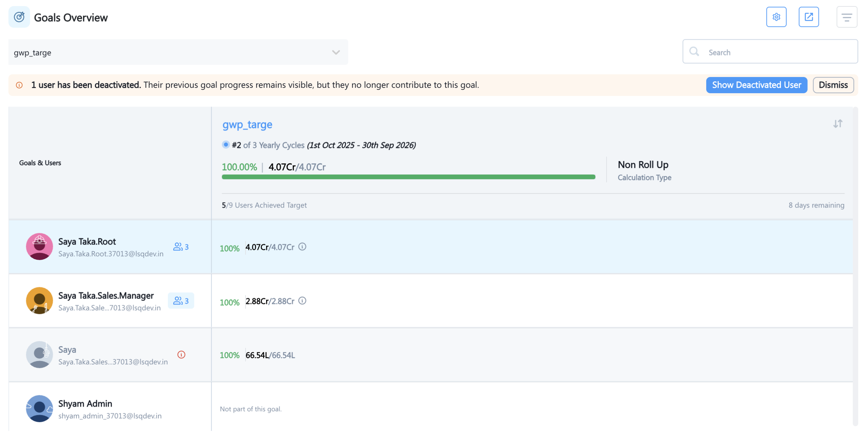Open the filter lines icon
Viewport: 868px width, 437px height.
(x=846, y=17)
